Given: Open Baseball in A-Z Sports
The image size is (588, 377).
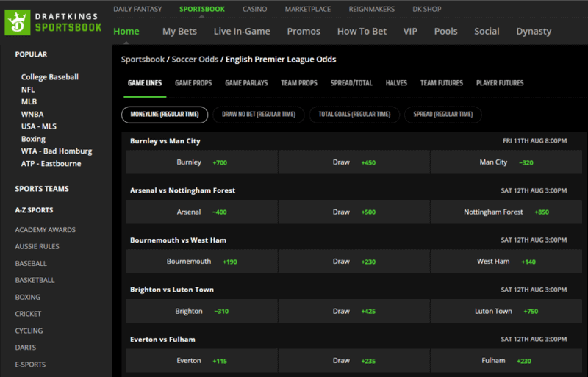Looking at the screenshot, I should (x=31, y=263).
